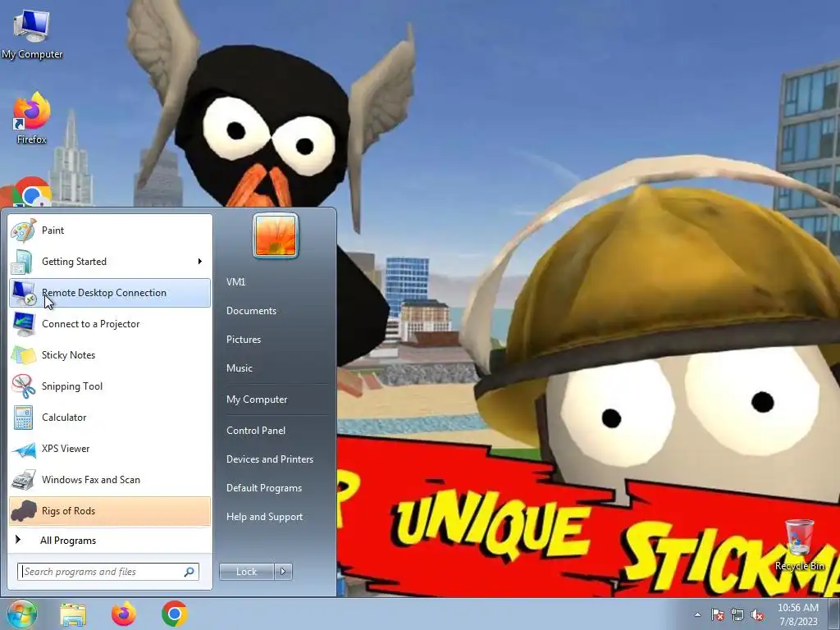Open Pictures library
The image size is (840, 630).
click(x=243, y=339)
